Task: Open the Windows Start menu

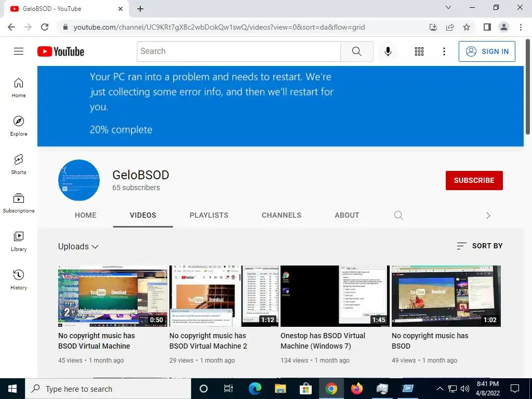Action: (x=12, y=389)
